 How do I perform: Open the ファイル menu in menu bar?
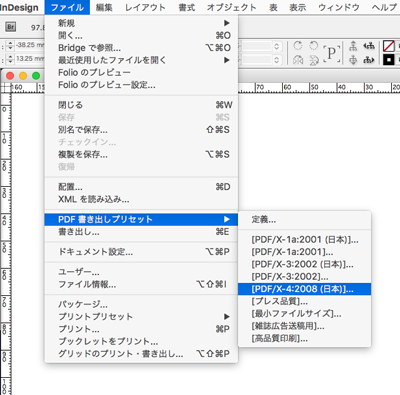point(67,7)
